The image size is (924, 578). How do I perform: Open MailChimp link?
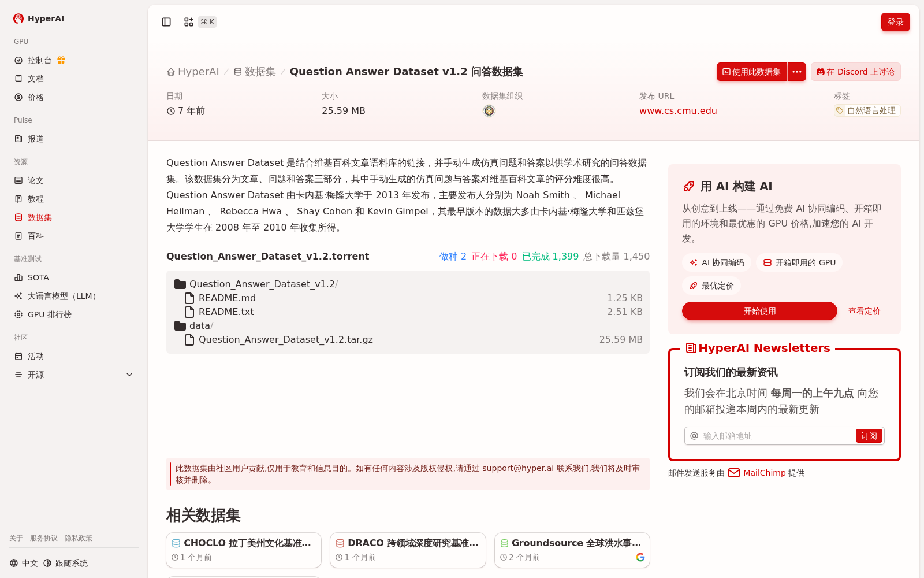[757, 473]
